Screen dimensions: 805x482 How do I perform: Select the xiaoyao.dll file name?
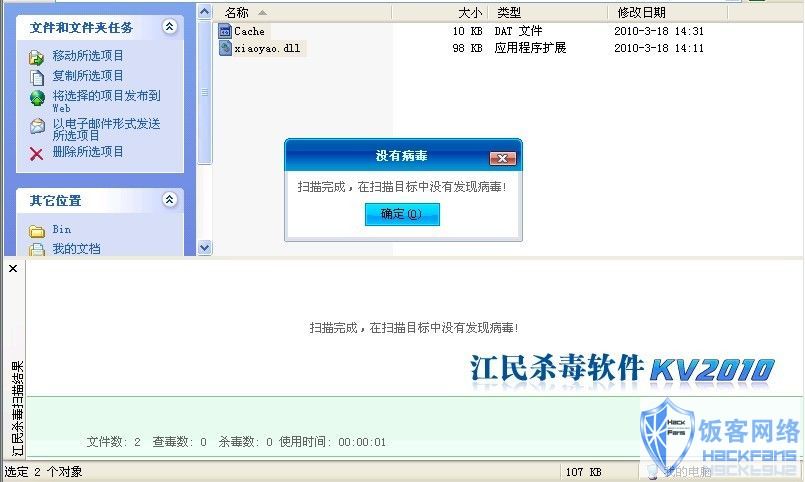267,48
